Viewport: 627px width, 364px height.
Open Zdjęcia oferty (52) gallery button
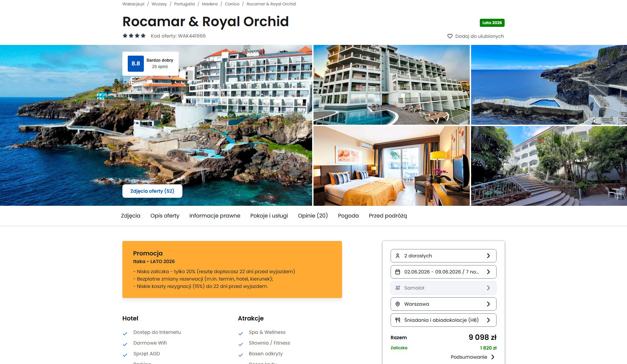(152, 191)
